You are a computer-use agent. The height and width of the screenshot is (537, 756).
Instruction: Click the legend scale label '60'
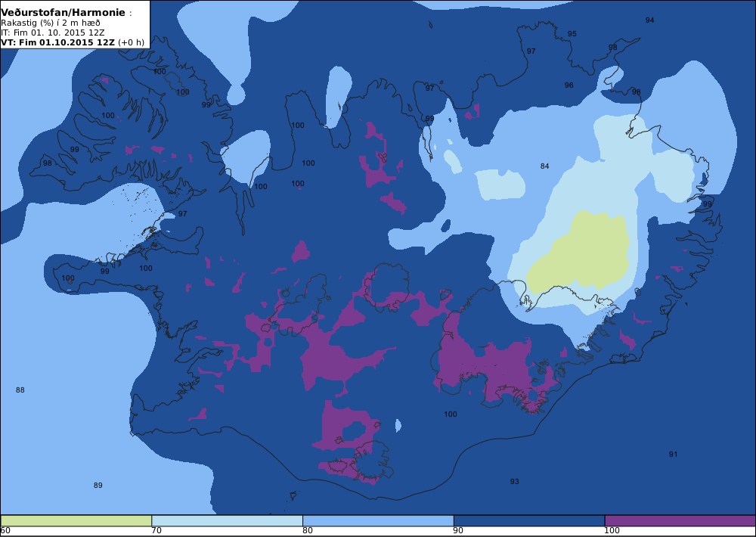[5, 531]
